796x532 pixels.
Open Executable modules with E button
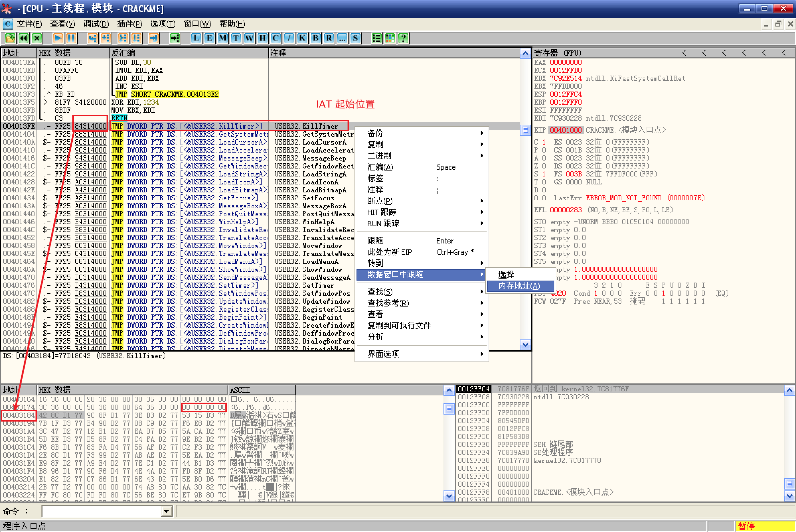(x=209, y=38)
